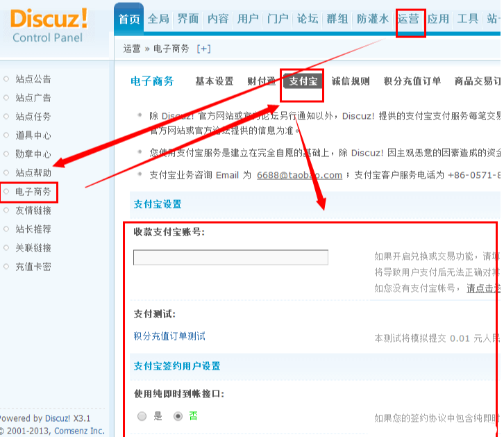Click the 收款支付宝账号 input field
This screenshot has height=437, width=504.
click(x=230, y=258)
